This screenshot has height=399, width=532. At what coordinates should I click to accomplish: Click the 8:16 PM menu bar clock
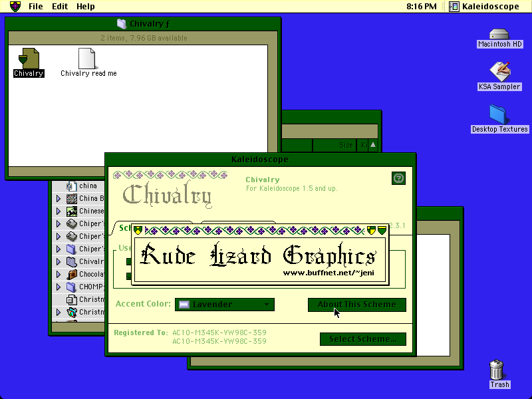click(x=422, y=6)
